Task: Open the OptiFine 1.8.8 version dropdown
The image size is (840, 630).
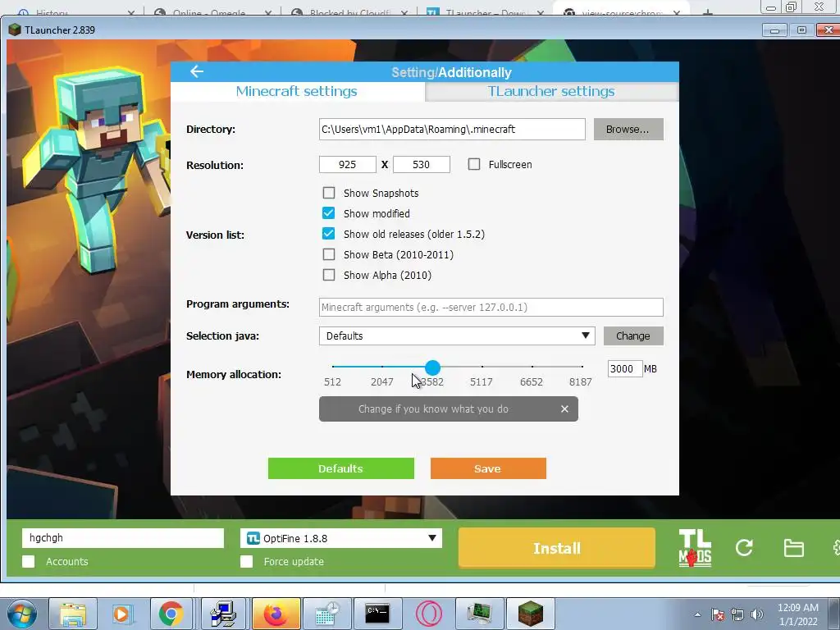Action: 341,538
